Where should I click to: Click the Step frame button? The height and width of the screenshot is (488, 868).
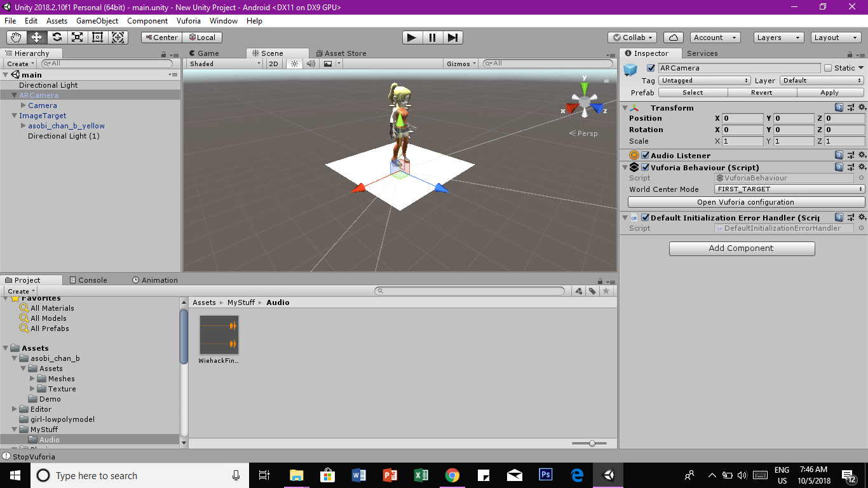(x=452, y=37)
